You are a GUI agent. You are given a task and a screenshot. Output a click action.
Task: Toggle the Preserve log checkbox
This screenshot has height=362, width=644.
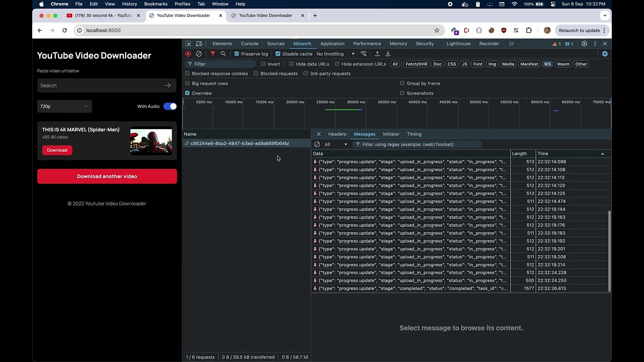[236, 54]
